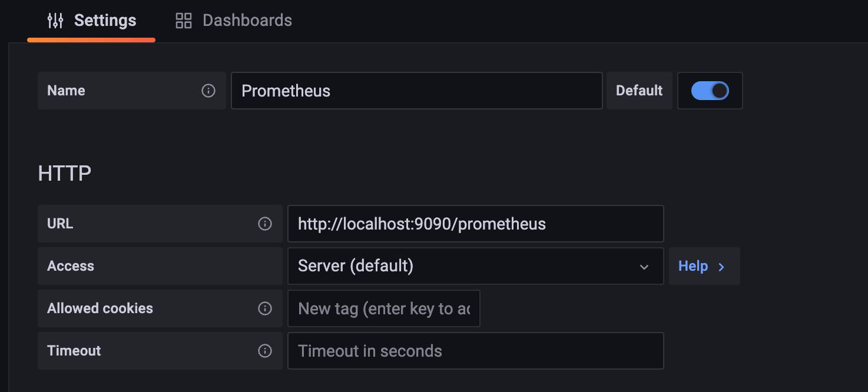Screen dimensions: 868x392
Task: Click the Default label before the toggle
Action: click(639, 91)
